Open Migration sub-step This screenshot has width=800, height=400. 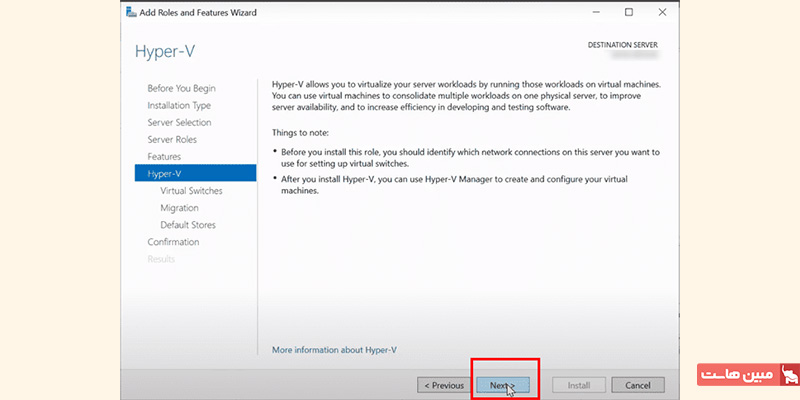(179, 208)
